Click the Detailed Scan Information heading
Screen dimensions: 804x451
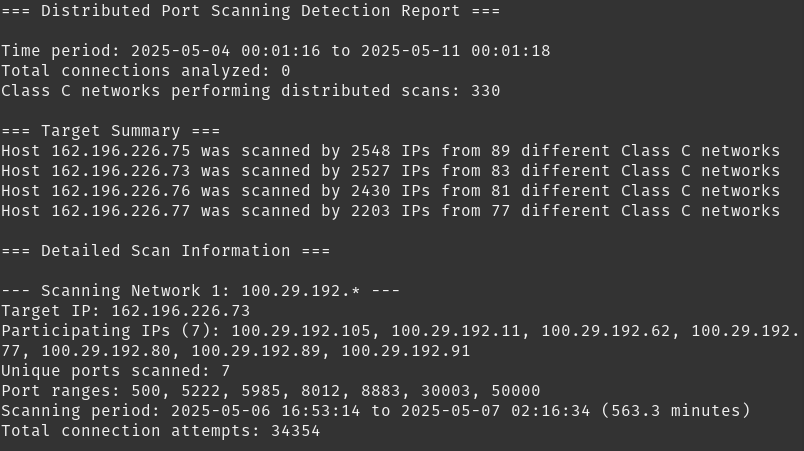pos(166,251)
